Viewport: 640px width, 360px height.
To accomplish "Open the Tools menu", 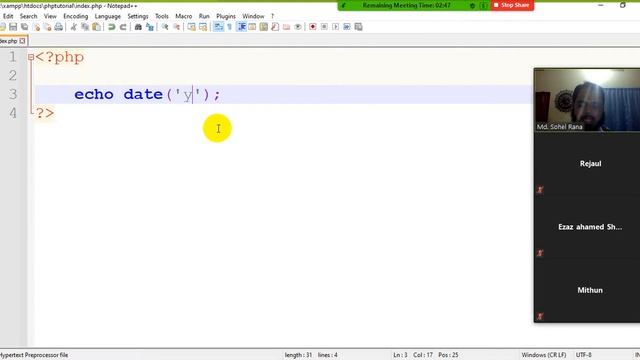I will 162,16.
